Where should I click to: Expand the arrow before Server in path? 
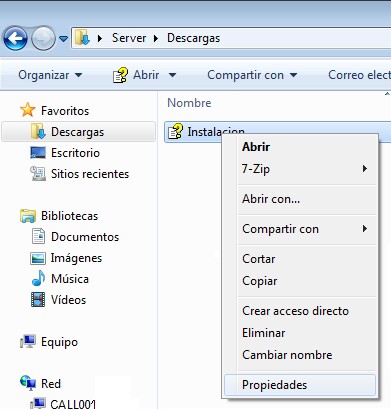(100, 38)
